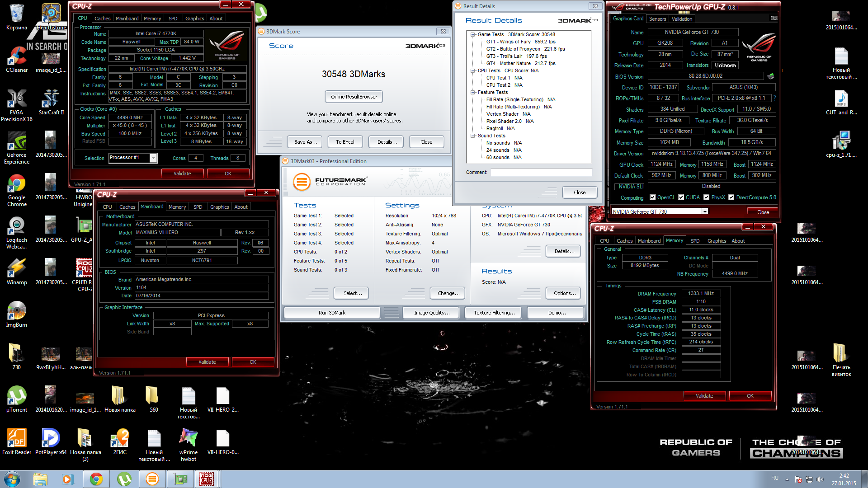The image size is (868, 488).
Task: Collapse the Sound Tests tree node
Action: click(472, 136)
